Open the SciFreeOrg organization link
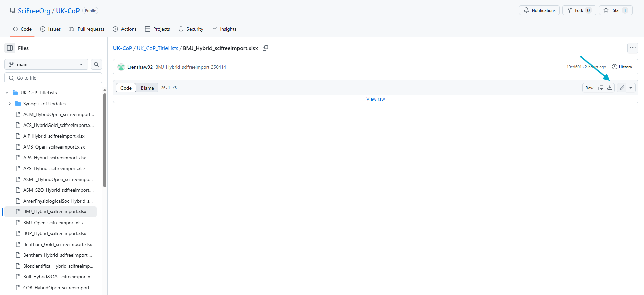644x295 pixels. 34,11
